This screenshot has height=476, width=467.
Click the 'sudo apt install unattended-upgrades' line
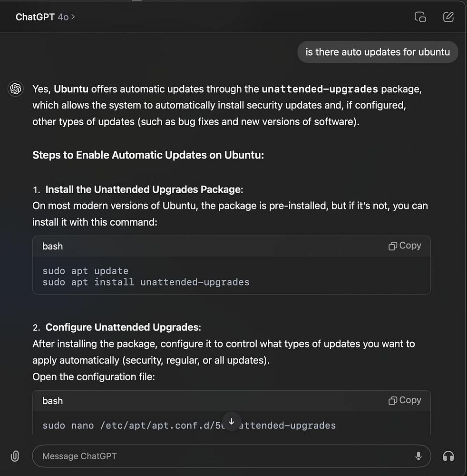(146, 282)
